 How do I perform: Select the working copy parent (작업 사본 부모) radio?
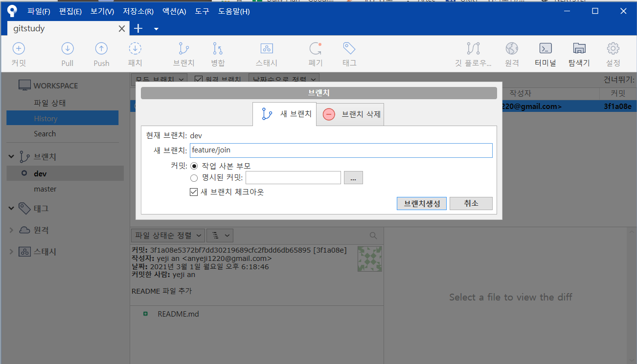pyautogui.click(x=194, y=166)
